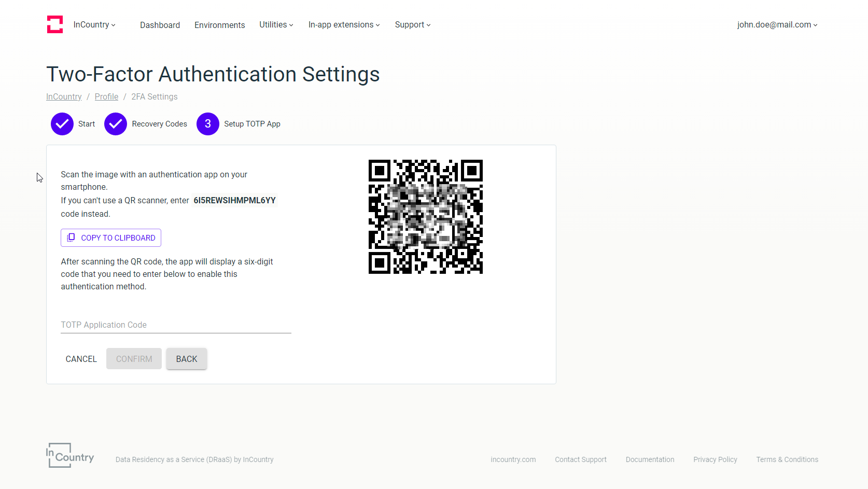Click the QR code image

pyautogui.click(x=425, y=217)
